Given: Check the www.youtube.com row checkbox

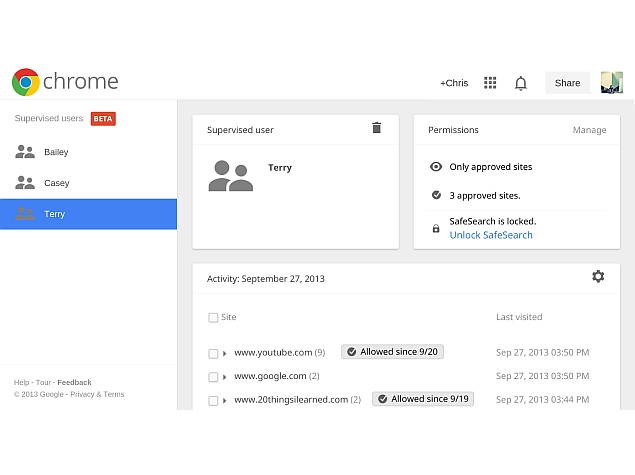Looking at the screenshot, I should [213, 354].
